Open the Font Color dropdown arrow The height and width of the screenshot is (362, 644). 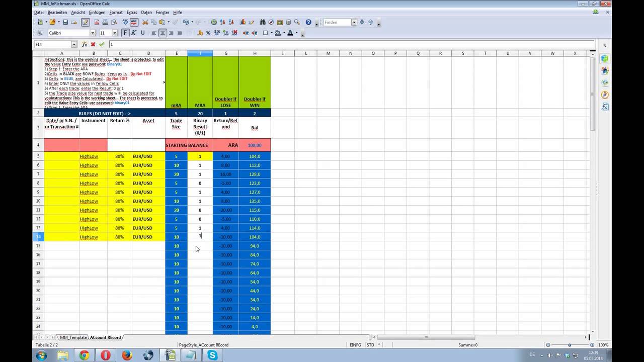pos(296,33)
